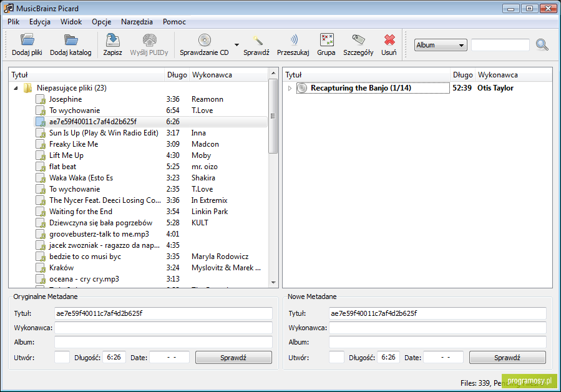This screenshot has width=561, height=392.
Task: Click file icon beside Waiting for the End
Action: pos(41,212)
